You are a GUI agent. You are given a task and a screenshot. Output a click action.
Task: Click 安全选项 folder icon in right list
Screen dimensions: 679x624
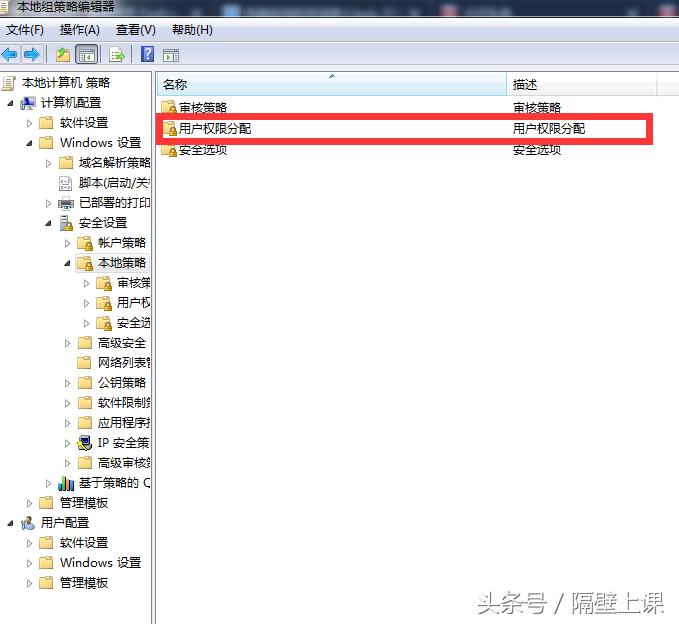169,150
